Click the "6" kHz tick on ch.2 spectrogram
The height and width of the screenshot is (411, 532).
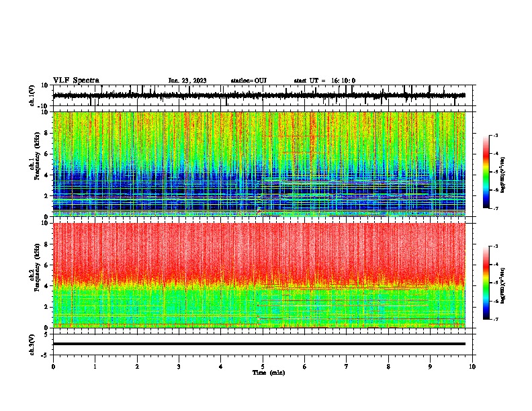point(47,265)
